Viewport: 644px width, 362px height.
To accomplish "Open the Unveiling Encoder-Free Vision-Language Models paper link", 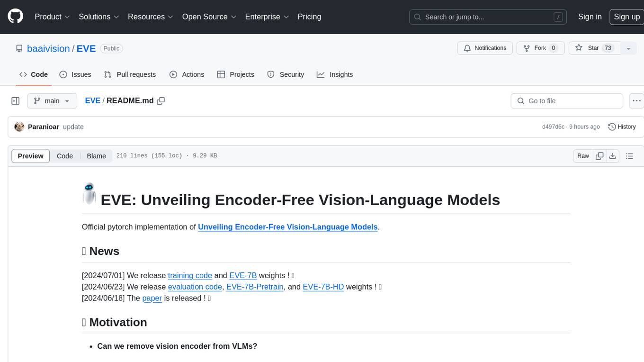I will tap(288, 227).
